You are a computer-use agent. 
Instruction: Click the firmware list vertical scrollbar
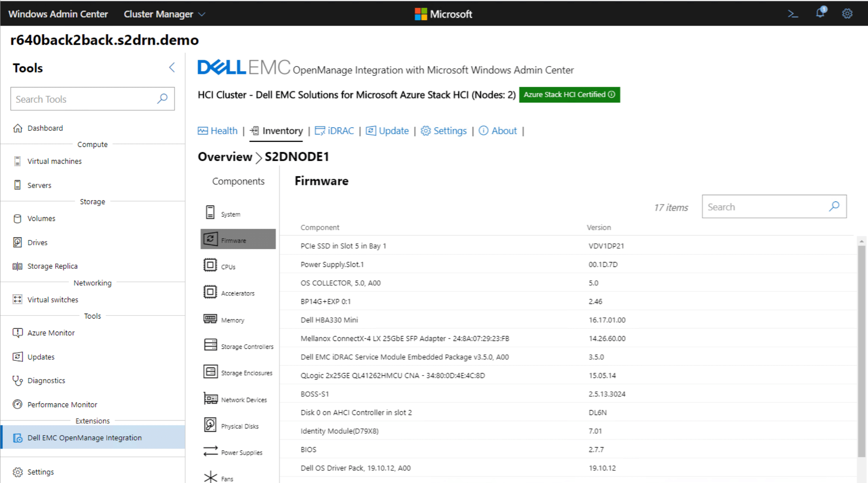coord(861,351)
